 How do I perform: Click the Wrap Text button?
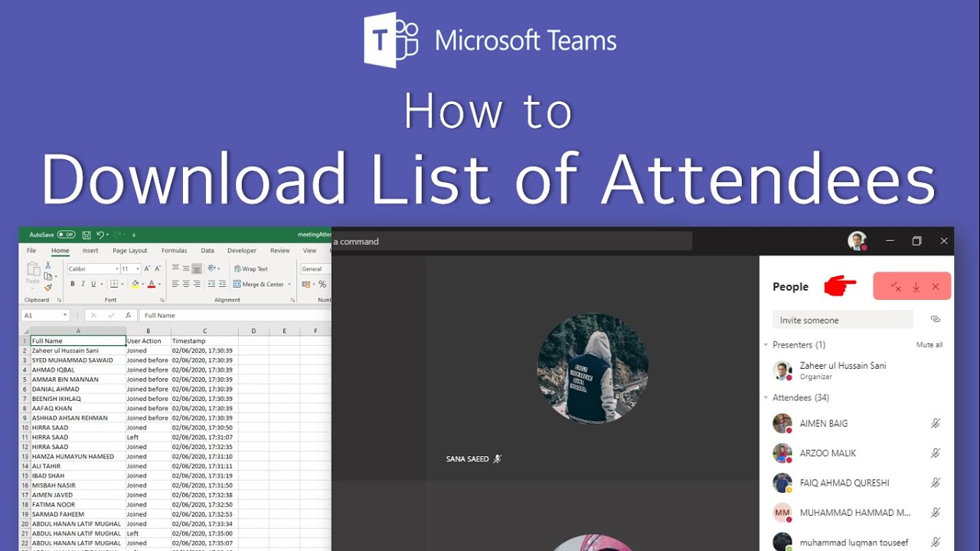click(x=251, y=269)
